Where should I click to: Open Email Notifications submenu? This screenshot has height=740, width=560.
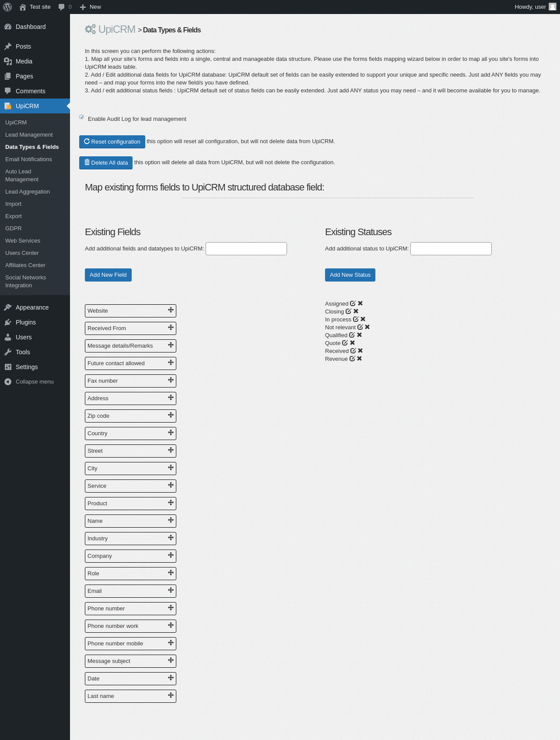pos(35,159)
